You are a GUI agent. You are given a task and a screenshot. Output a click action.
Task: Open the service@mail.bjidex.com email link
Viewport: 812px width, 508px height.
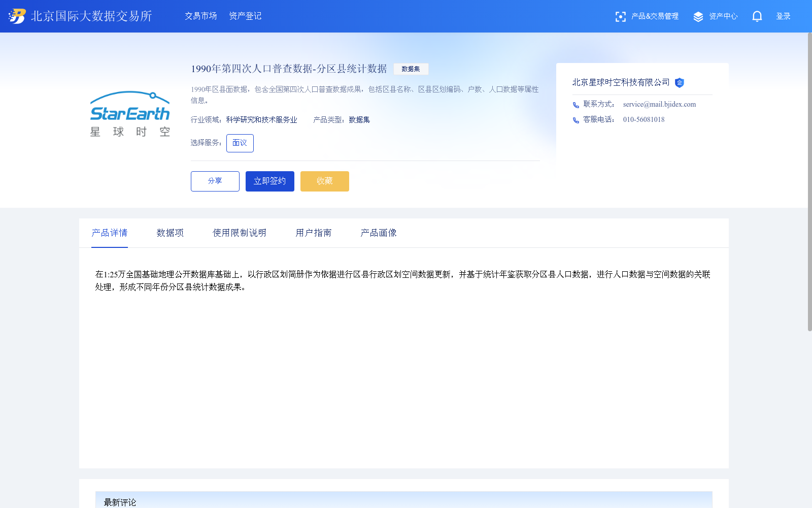[x=659, y=104]
